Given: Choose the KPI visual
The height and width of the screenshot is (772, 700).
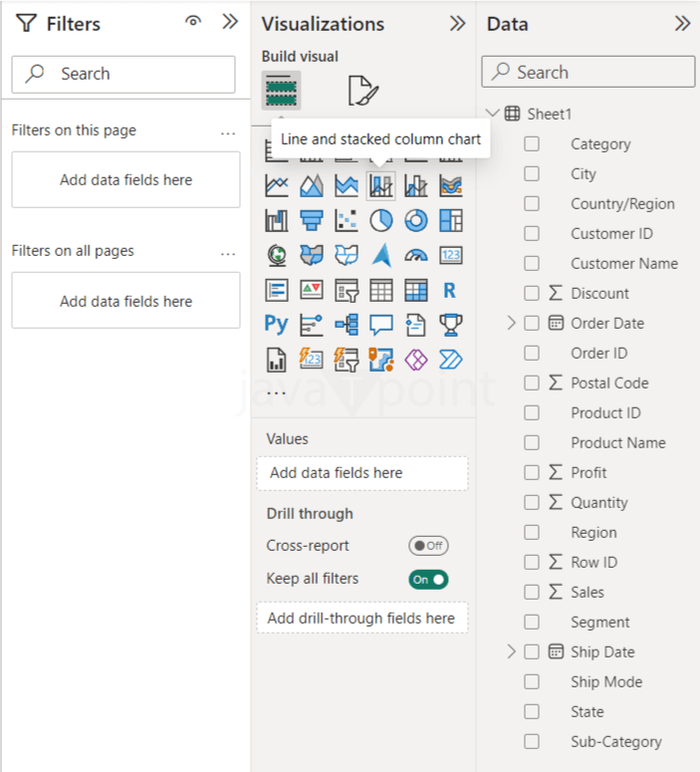Looking at the screenshot, I should pos(312,291).
